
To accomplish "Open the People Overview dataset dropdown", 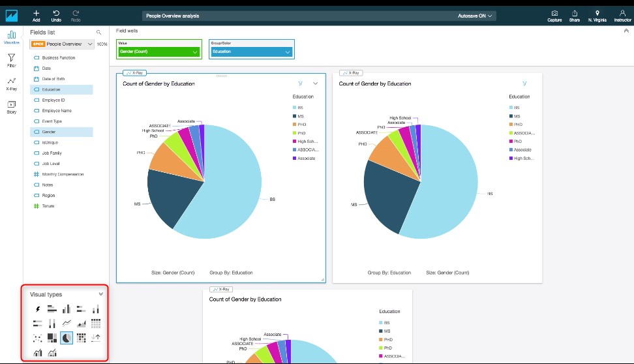I will [62, 44].
